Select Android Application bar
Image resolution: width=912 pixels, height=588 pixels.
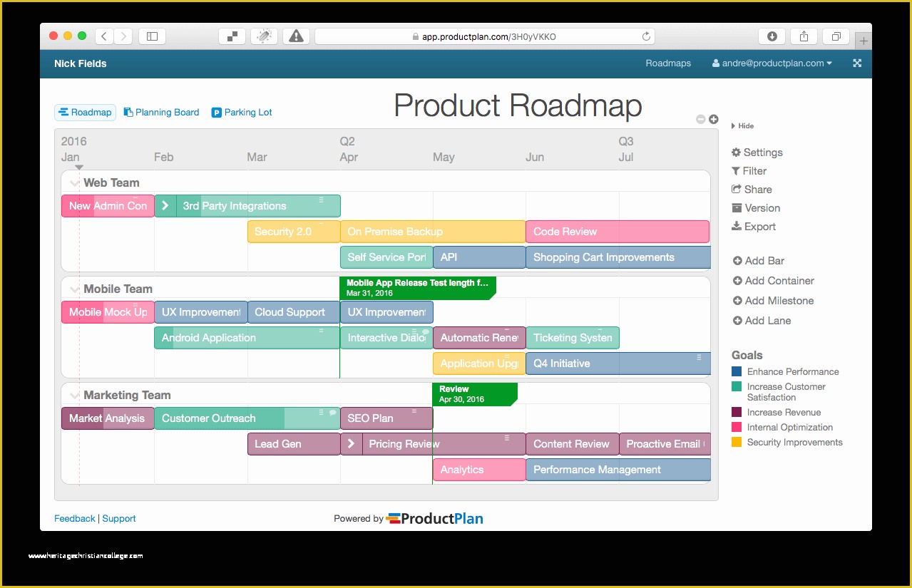[x=247, y=338]
